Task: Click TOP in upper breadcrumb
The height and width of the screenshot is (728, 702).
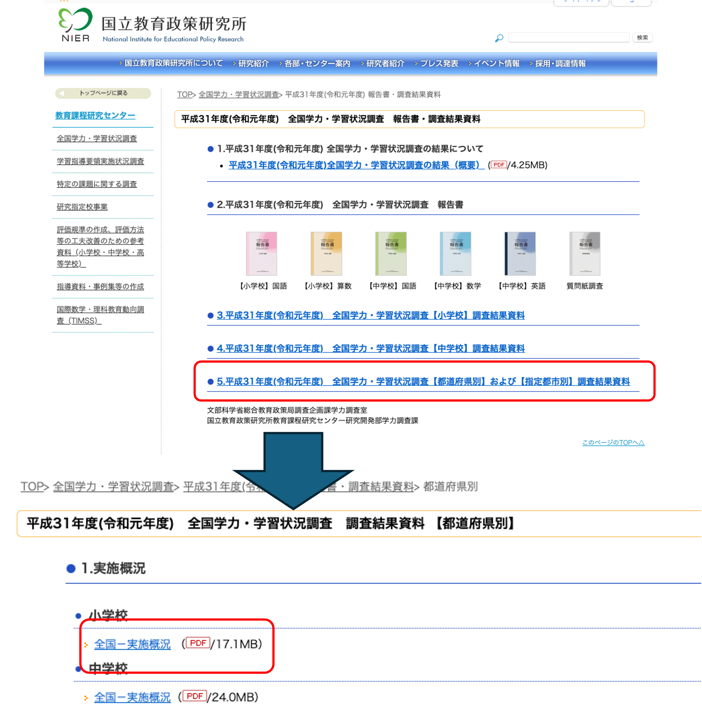Action: (185, 95)
